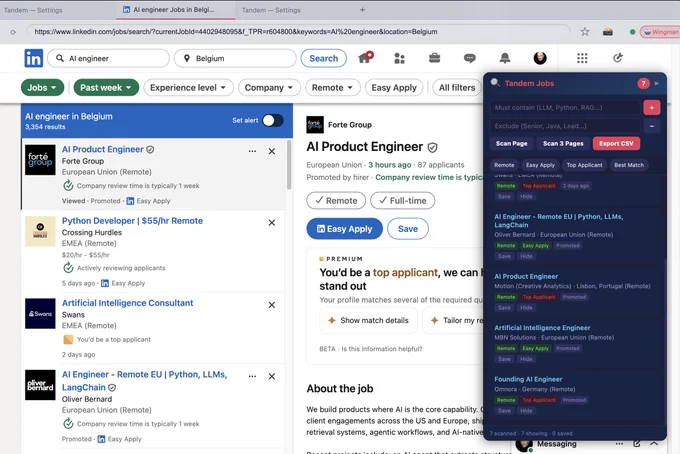Open the Wingman browser extension

[660, 32]
